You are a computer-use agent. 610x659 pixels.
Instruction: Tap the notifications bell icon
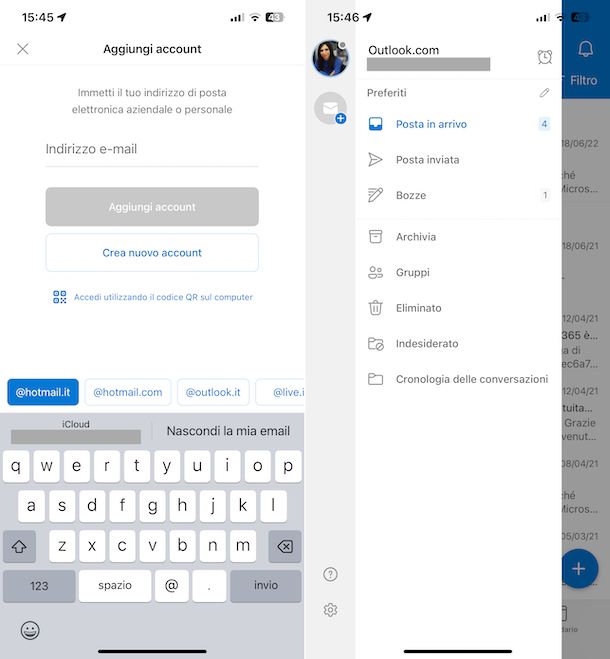click(x=585, y=49)
